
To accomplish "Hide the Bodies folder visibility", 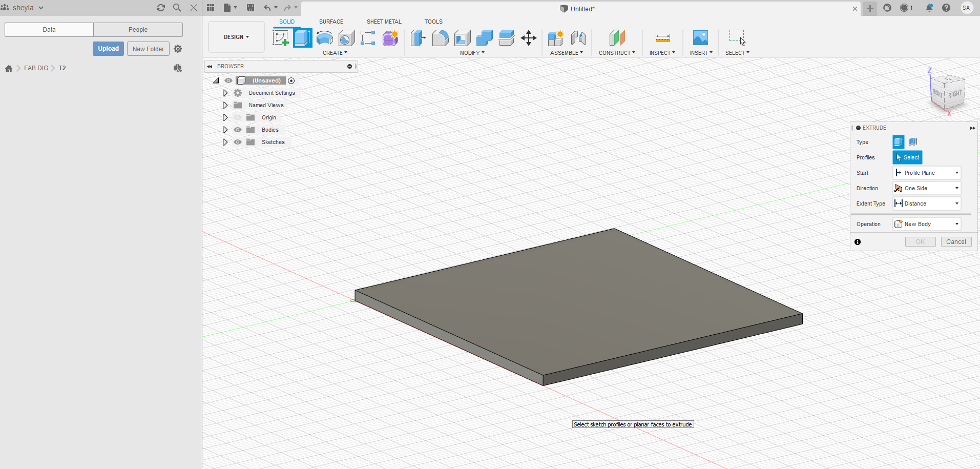I will click(238, 130).
